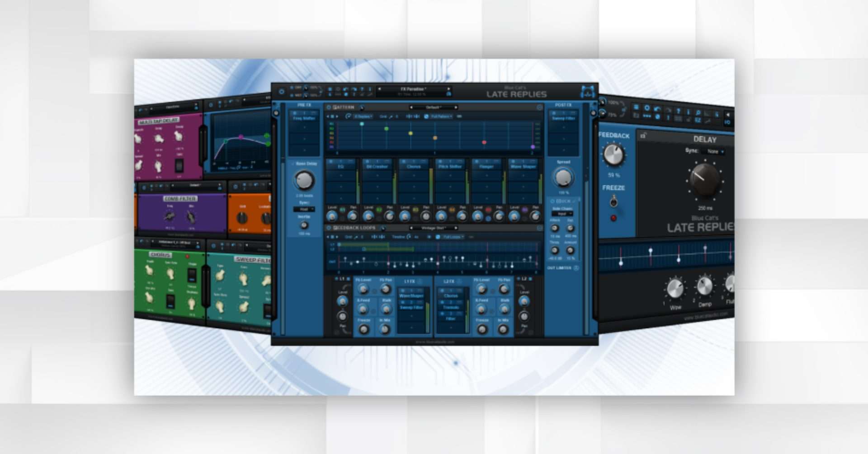The image size is (868, 454).
Task: Open the EQ effect slot
Action: (x=341, y=167)
